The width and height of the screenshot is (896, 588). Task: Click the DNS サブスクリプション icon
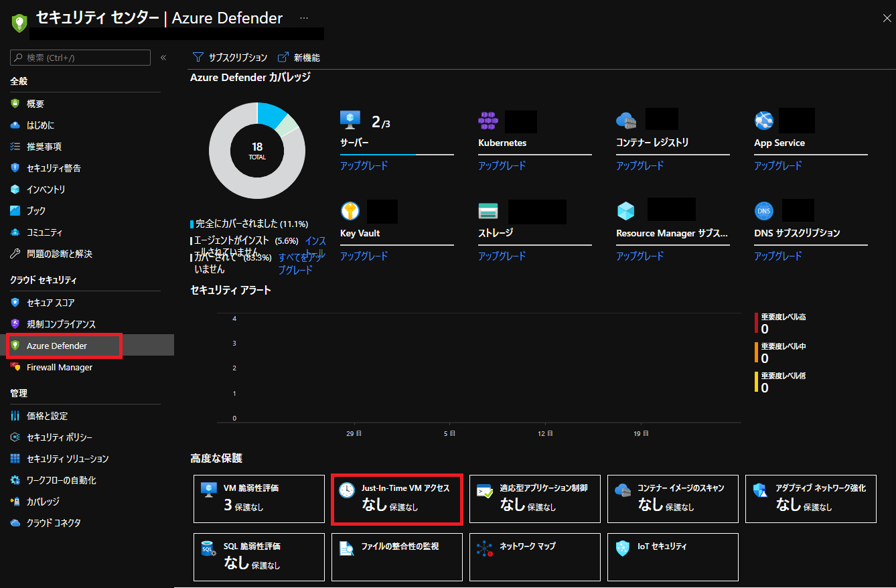click(764, 211)
